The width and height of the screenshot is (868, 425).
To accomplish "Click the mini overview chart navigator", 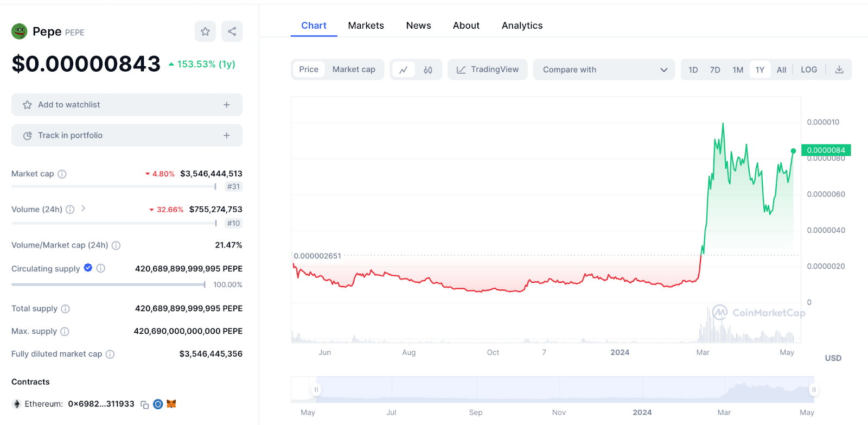I will coord(553,390).
